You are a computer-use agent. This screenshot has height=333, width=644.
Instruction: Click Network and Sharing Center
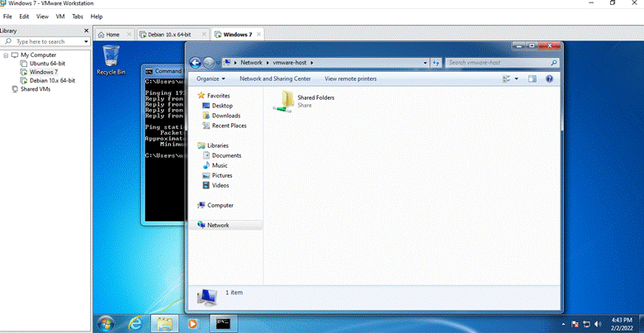pyautogui.click(x=275, y=79)
